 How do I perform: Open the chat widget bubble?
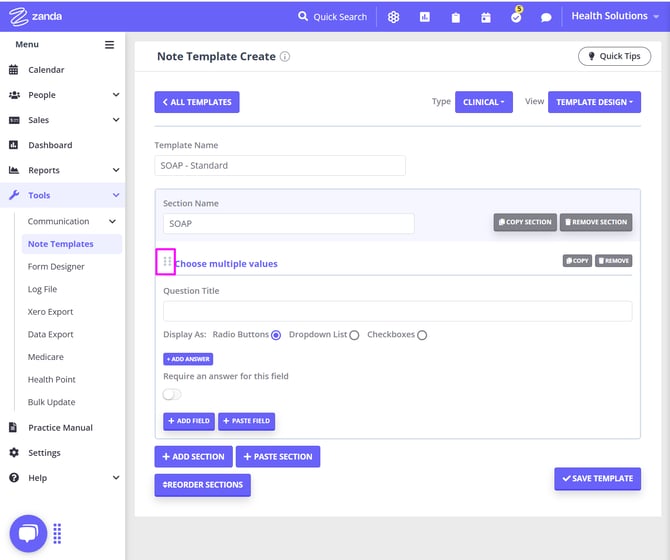29,533
